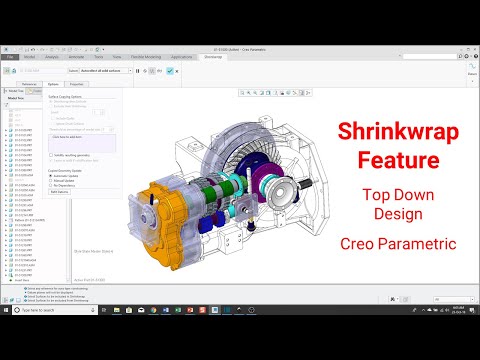Click the command search field at top right

pyautogui.click(x=430, y=57)
